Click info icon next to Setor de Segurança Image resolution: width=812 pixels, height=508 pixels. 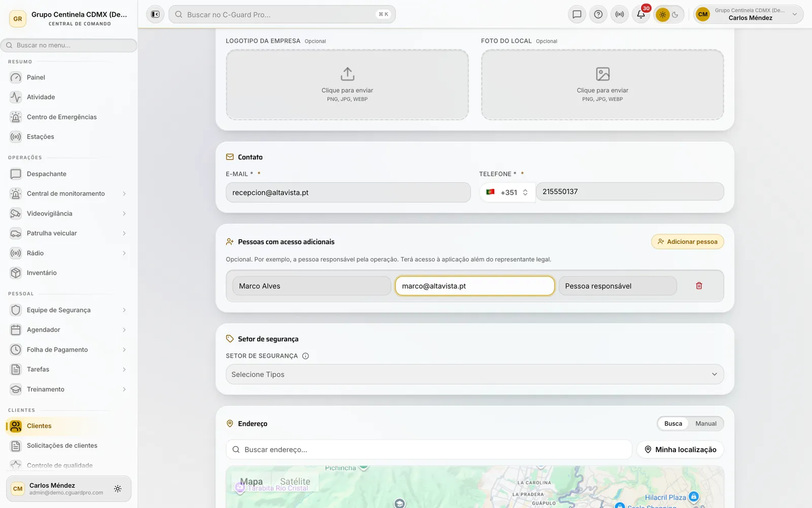[306, 356]
